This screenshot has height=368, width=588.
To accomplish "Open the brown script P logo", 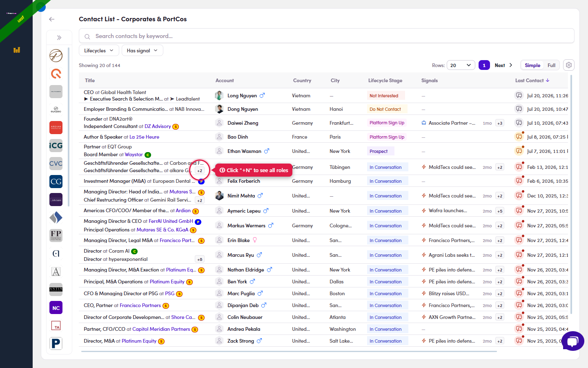I will coord(56,56).
